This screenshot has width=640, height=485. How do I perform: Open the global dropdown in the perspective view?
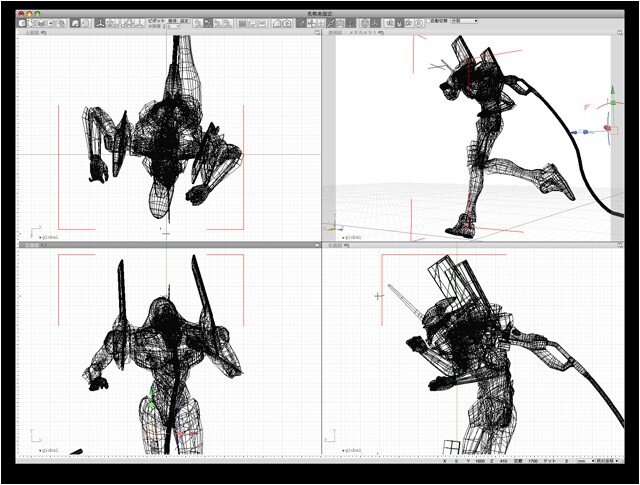click(x=351, y=237)
